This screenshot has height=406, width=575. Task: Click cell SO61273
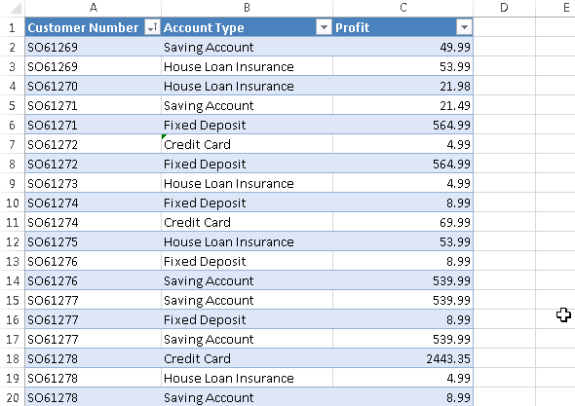tap(93, 183)
